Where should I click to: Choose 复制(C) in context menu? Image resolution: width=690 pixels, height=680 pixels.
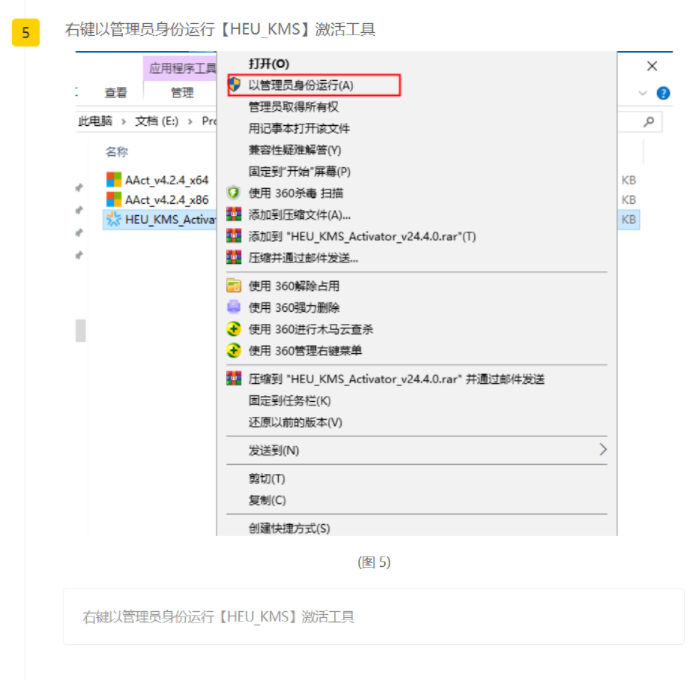tap(267, 500)
